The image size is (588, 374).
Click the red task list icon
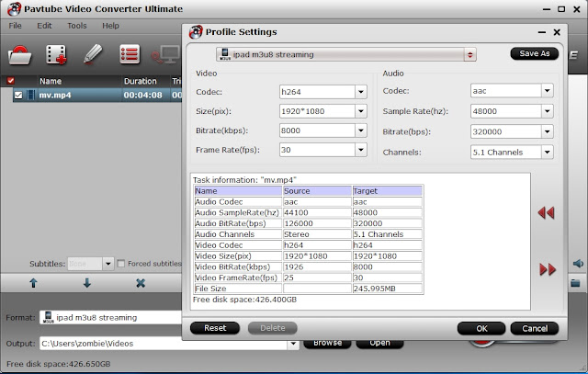130,54
